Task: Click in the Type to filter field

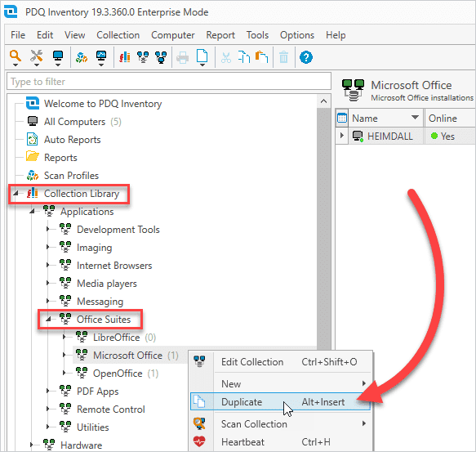Action: point(169,81)
